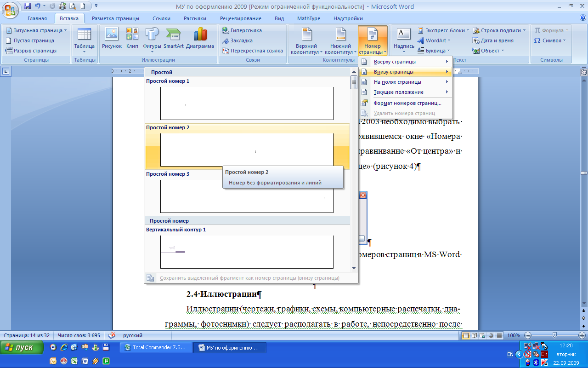Insert a picture via Рисунок
Screen dimensions: 588x368
click(x=112, y=38)
